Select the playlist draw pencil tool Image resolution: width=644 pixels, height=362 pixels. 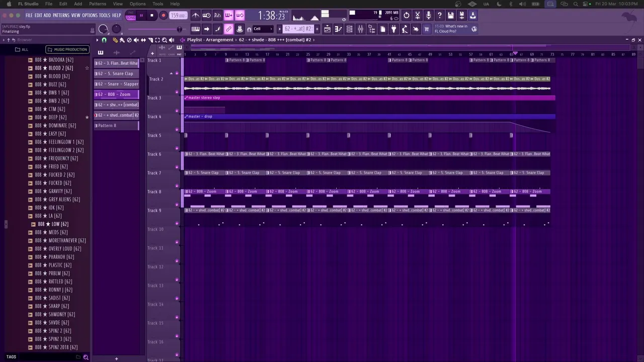click(x=115, y=40)
